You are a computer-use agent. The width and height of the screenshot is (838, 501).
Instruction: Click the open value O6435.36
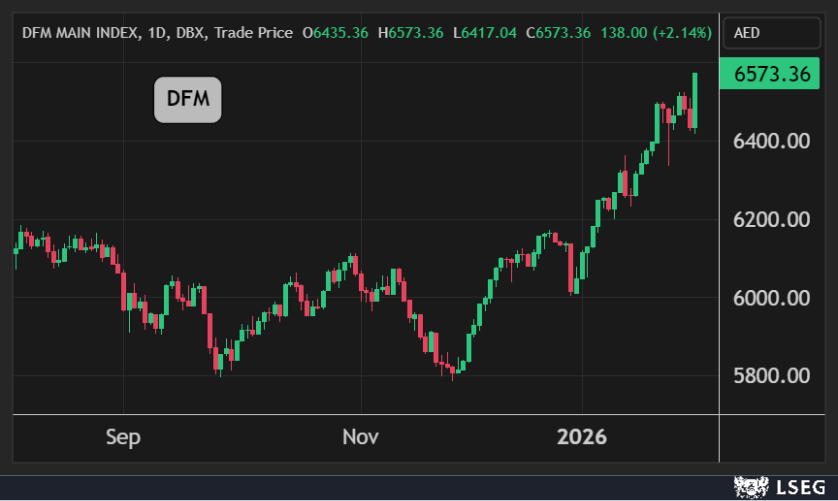336,33
